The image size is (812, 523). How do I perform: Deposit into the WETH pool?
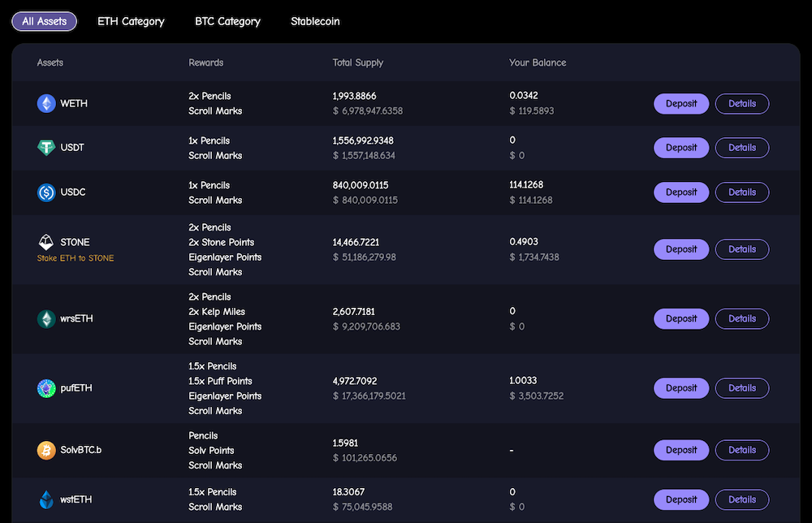tap(681, 103)
